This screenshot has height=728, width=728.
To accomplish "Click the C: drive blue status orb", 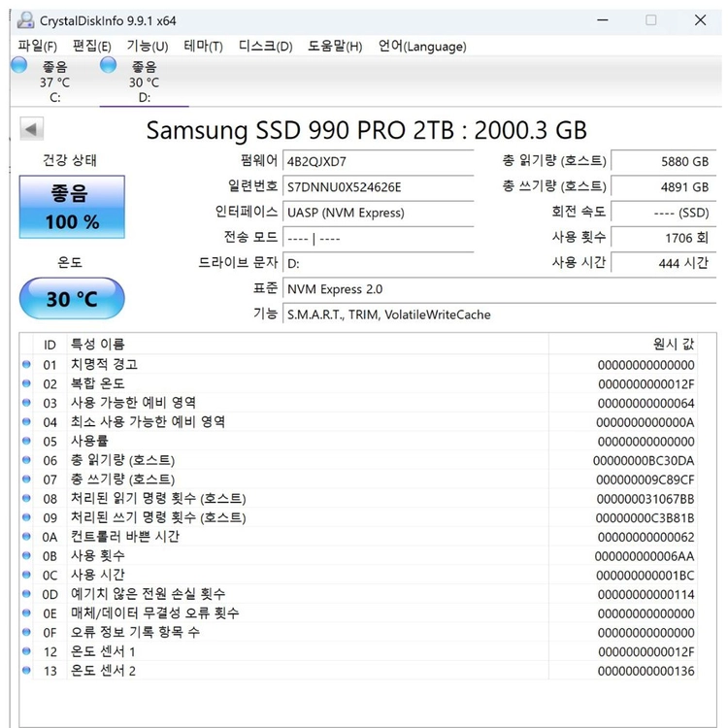I will point(19,65).
